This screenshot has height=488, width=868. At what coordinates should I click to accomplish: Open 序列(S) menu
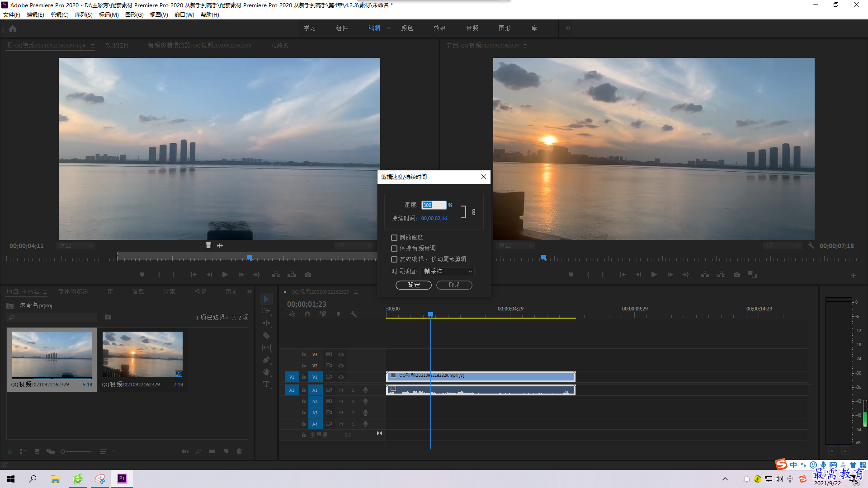pos(84,15)
